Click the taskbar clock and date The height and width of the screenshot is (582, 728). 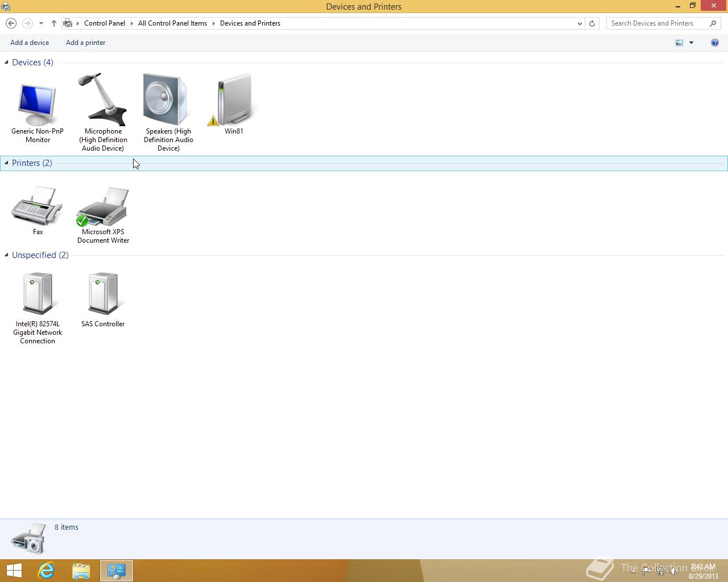[703, 571]
